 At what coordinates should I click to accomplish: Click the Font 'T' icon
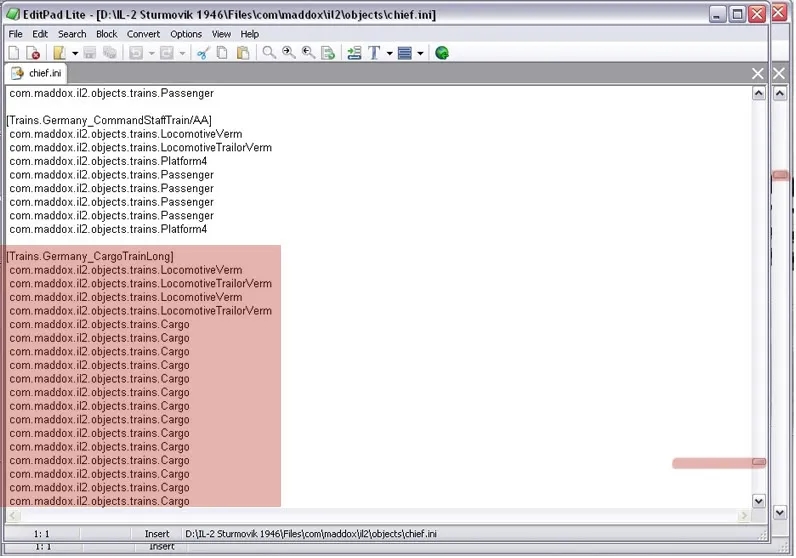coord(374,53)
